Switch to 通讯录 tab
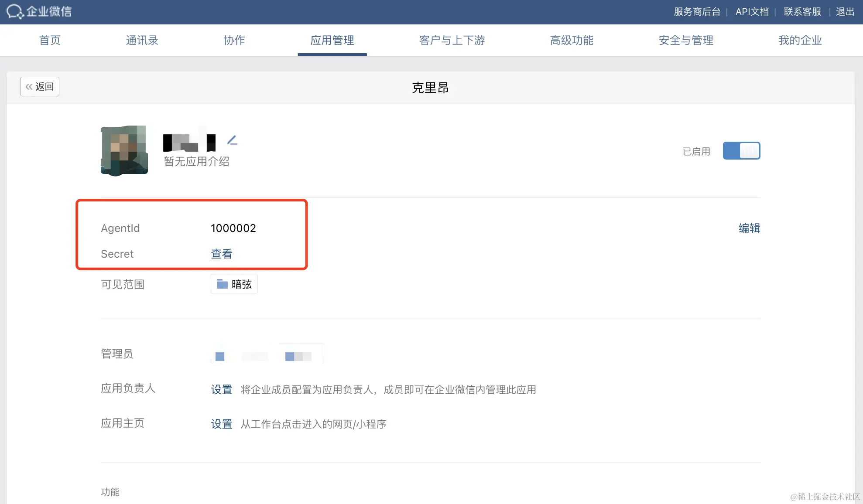Image resolution: width=863 pixels, height=504 pixels. (142, 41)
